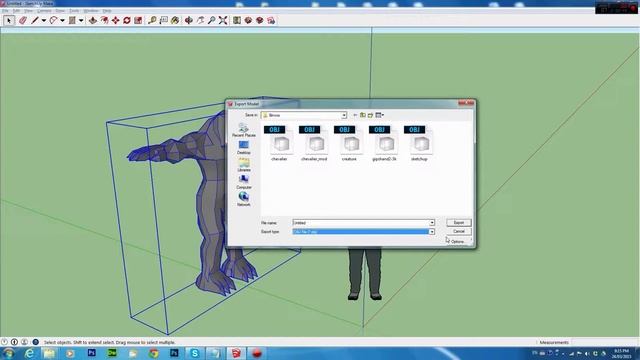Activate the Zoom magnifier tool
Screen dimensions: 640x360
coord(211,20)
